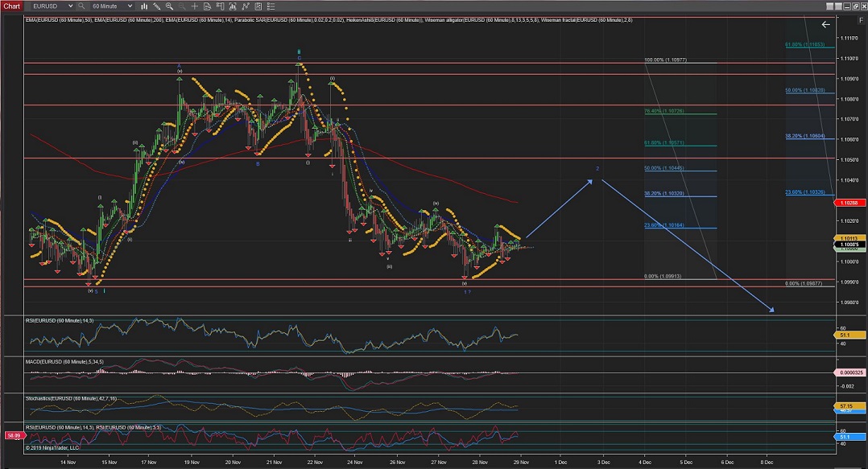The width and height of the screenshot is (868, 469).
Task: Click the current price 1.10085 marker
Action: click(x=849, y=244)
